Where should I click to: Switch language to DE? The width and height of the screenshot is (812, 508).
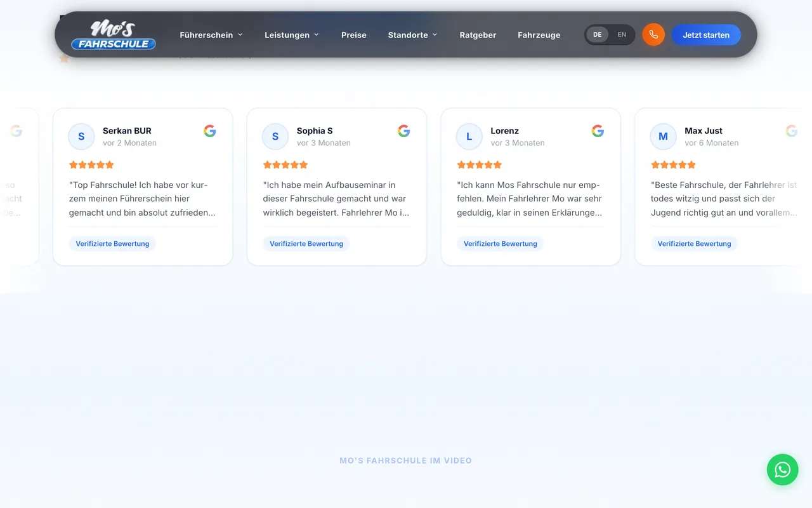point(598,35)
